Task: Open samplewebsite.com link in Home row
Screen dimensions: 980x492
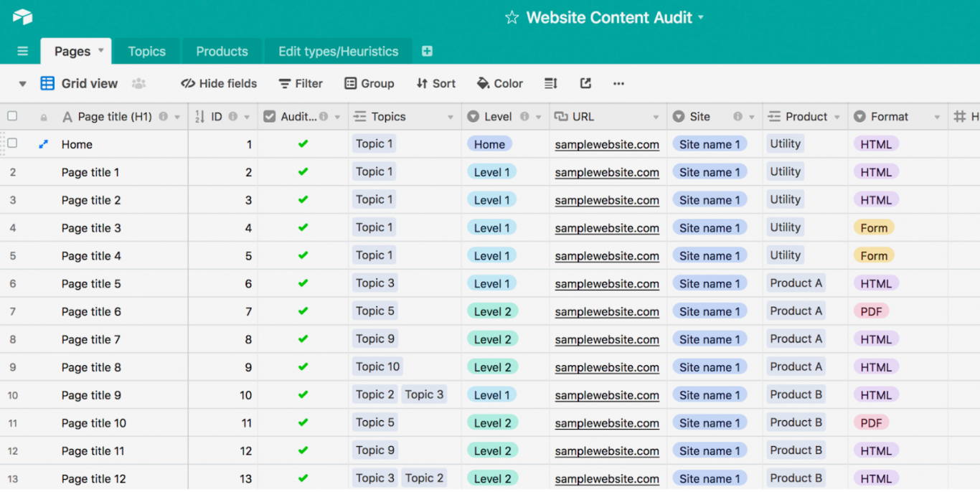Action: (607, 144)
